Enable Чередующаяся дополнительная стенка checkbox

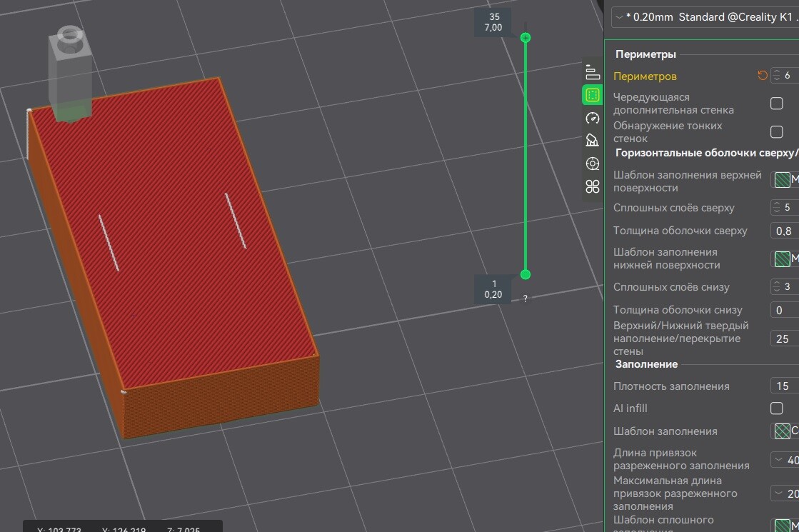pyautogui.click(x=776, y=104)
